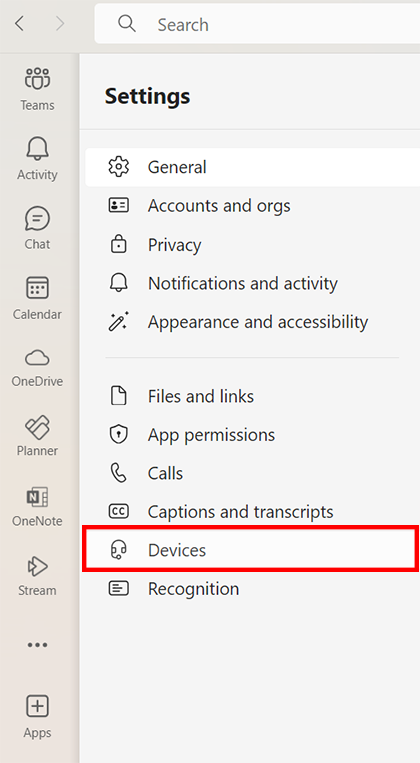
Task: Open Devices settings
Action: tap(251, 550)
